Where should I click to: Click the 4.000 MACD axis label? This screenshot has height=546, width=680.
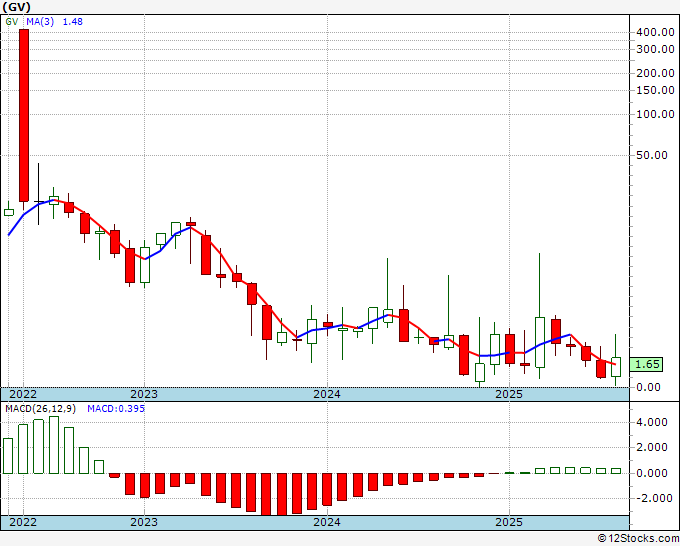(652, 422)
